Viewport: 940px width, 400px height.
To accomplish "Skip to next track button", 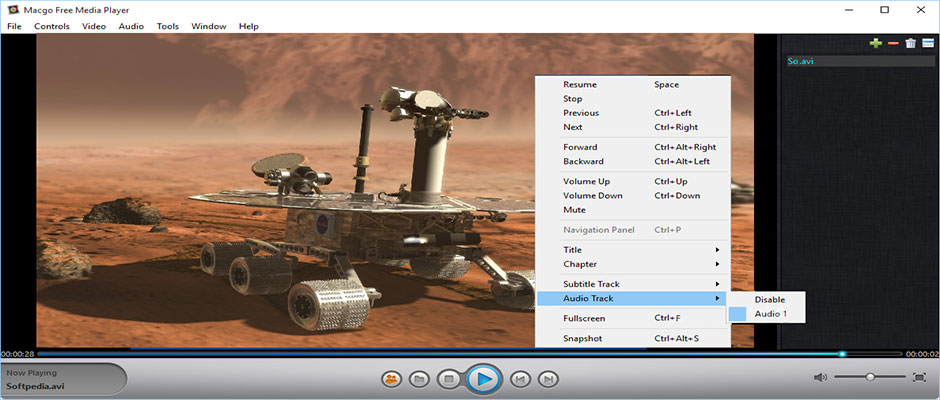I will tap(548, 379).
